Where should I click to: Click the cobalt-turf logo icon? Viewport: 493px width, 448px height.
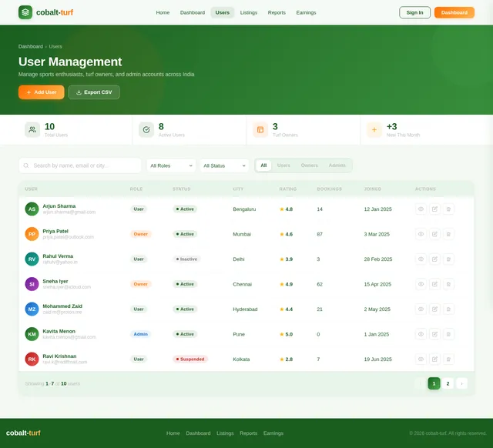point(25,12)
